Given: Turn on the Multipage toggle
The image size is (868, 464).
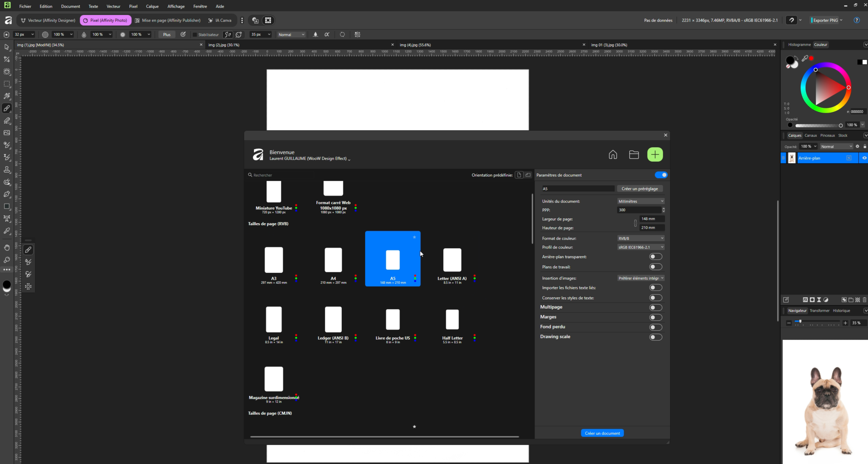Looking at the screenshot, I should click(x=655, y=308).
